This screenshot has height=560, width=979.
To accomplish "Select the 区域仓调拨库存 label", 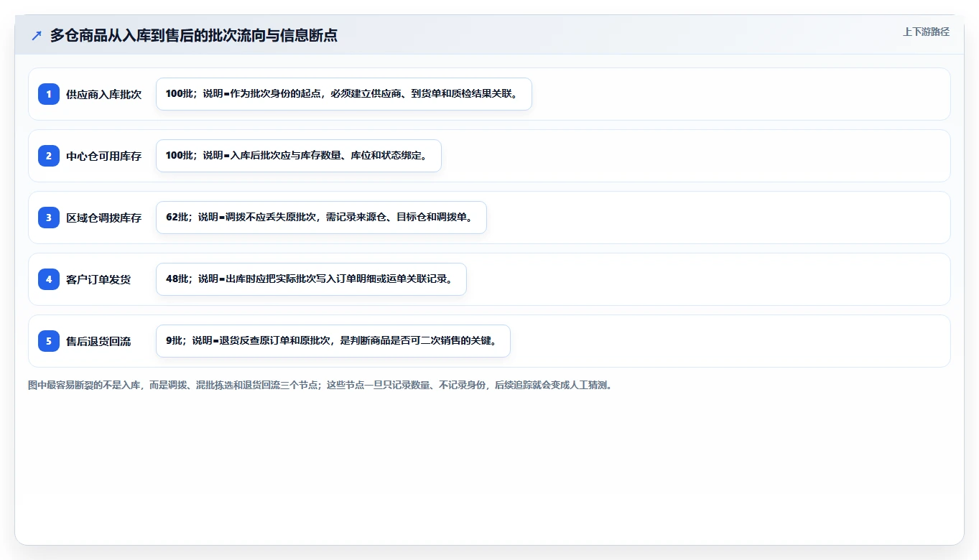I will click(104, 218).
